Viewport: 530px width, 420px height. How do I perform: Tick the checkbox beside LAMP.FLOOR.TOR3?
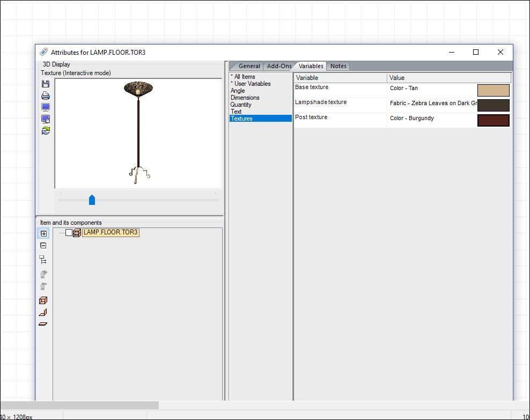(x=69, y=233)
